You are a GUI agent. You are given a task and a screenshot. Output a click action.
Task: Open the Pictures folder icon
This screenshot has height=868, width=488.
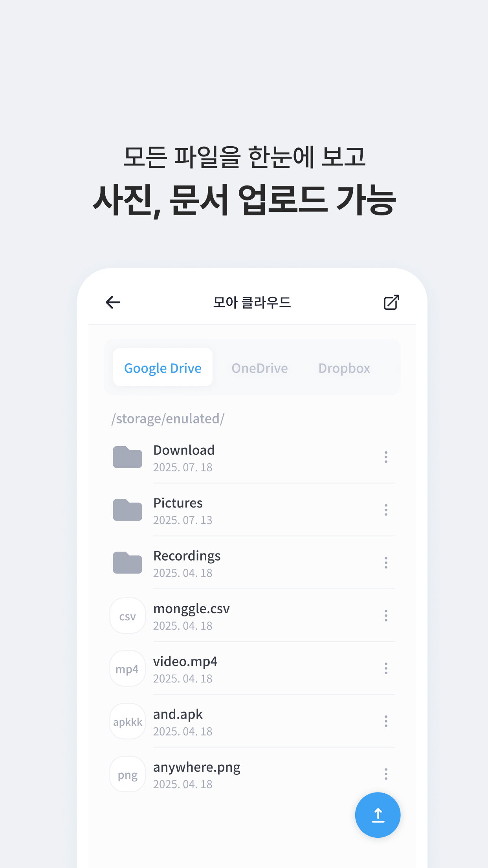pos(127,510)
